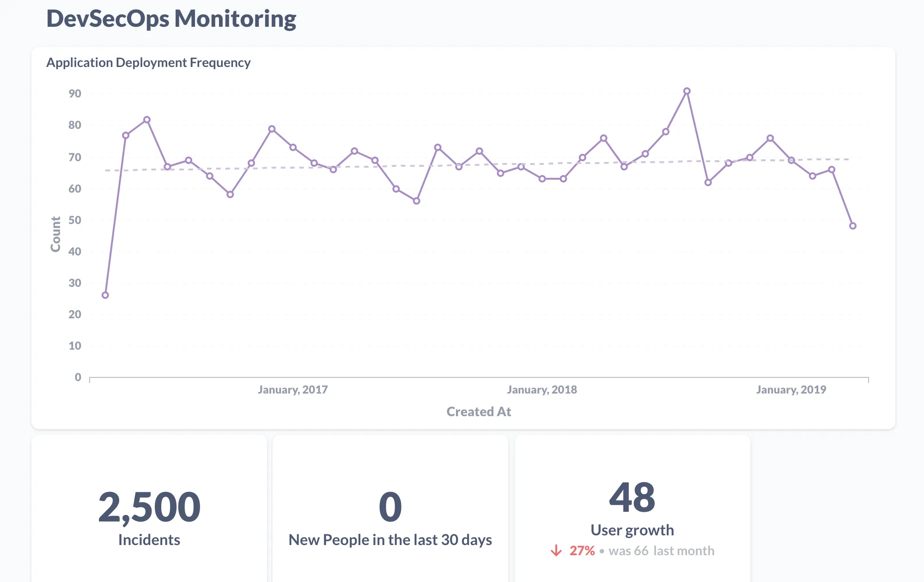Open New People in the last 30 days label
The width and height of the screenshot is (924, 582).
click(390, 540)
